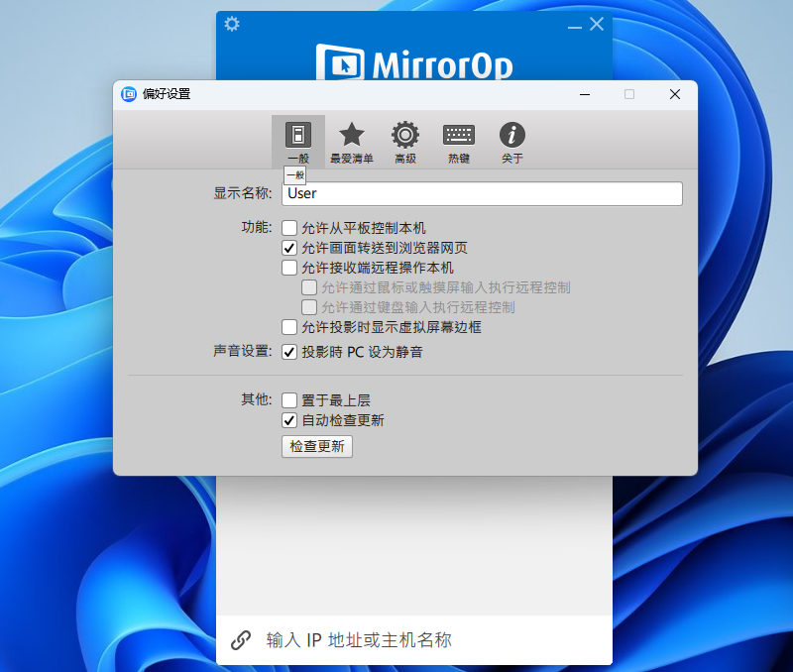Click MirrorOp main window settings gear icon

point(232,24)
